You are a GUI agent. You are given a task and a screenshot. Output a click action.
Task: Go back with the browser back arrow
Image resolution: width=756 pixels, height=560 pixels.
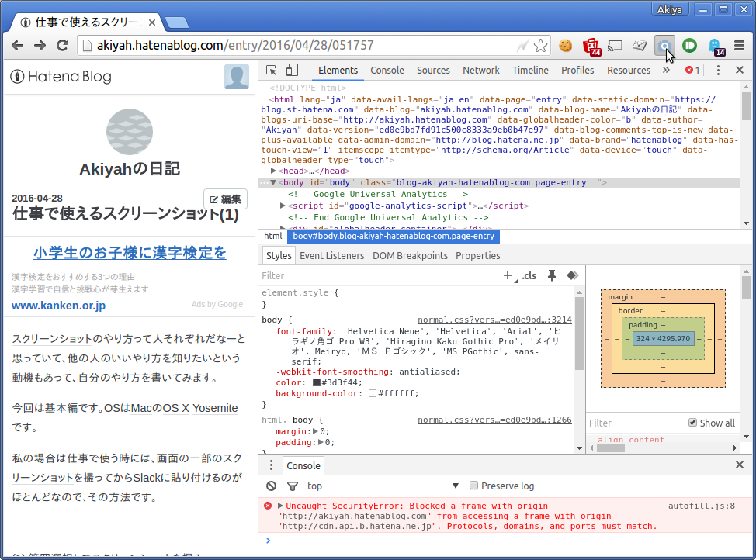[x=17, y=45]
